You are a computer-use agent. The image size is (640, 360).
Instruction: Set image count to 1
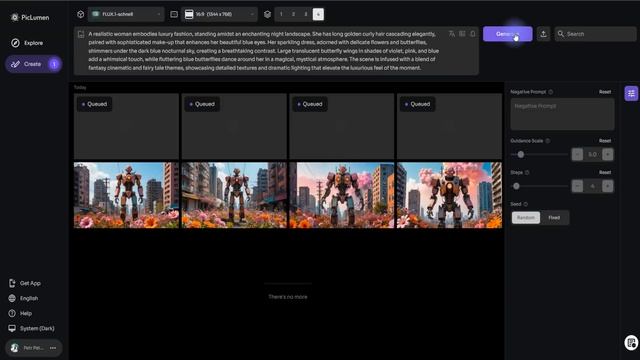pos(281,14)
